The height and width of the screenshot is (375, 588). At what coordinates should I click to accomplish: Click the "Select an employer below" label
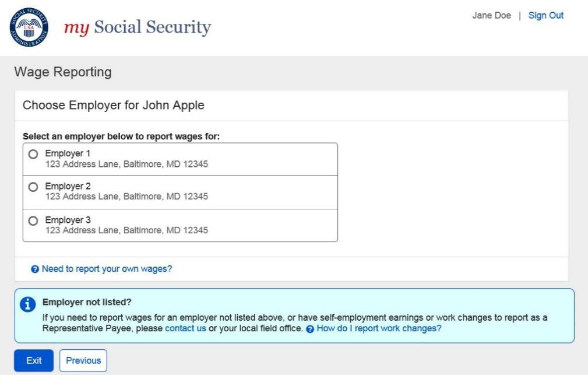pyautogui.click(x=121, y=136)
